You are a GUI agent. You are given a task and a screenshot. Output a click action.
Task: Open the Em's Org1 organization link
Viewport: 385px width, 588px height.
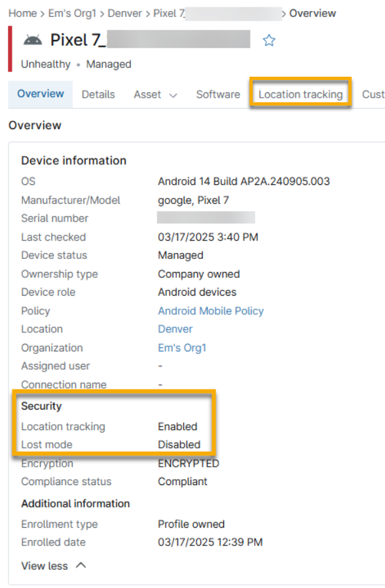pyautogui.click(x=182, y=347)
